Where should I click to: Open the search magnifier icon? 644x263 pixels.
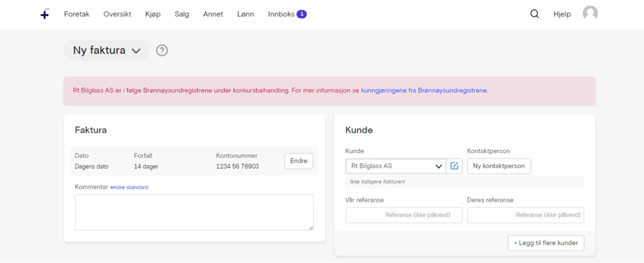pyautogui.click(x=534, y=14)
